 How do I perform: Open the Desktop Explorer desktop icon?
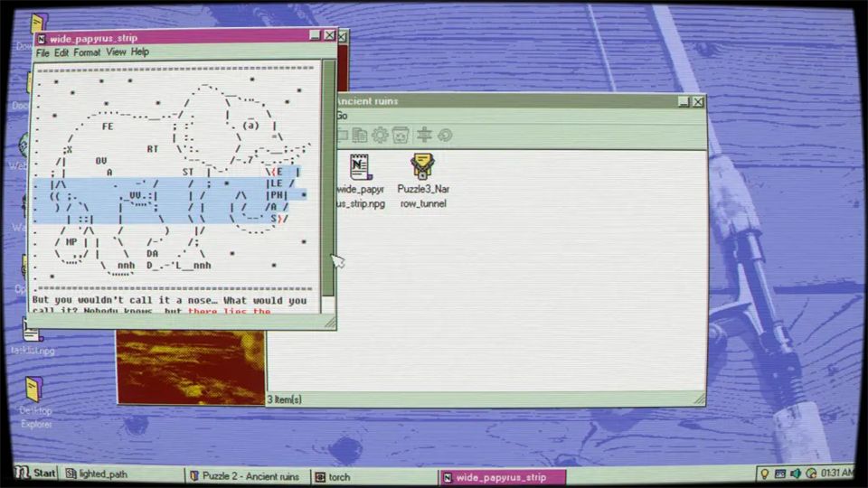pos(35,402)
